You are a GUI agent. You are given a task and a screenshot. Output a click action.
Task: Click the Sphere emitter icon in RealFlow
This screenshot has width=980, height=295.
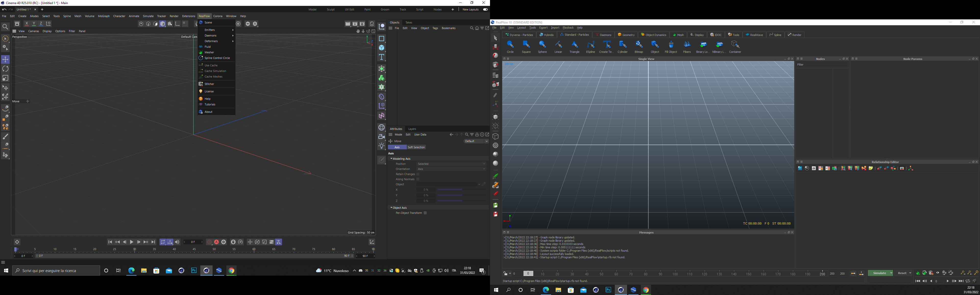(x=542, y=45)
